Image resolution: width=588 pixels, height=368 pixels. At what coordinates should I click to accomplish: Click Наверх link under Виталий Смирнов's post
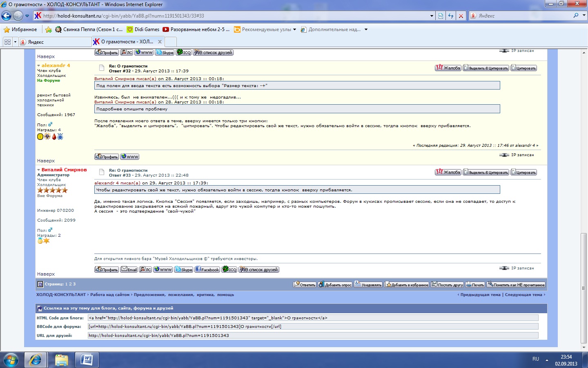pyautogui.click(x=46, y=274)
